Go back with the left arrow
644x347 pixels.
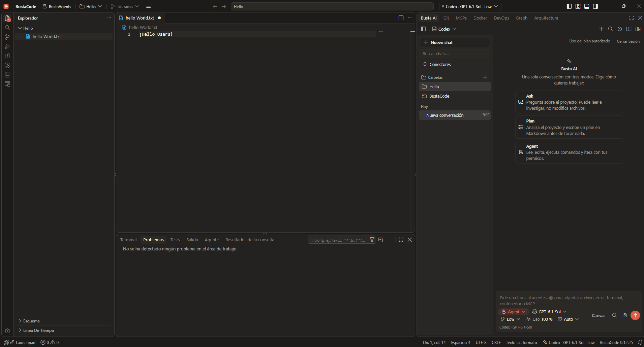tap(215, 6)
